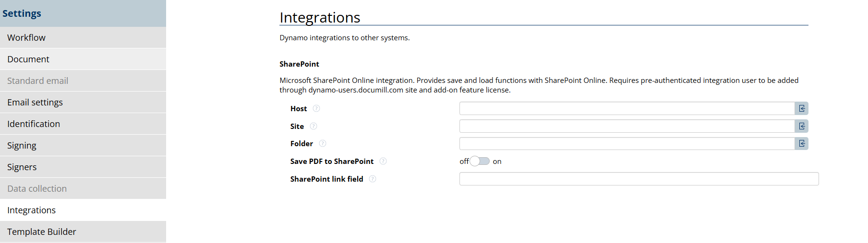Viewport: 868px width, 243px height.
Task: Click the insert icon on Host field
Action: coord(801,109)
